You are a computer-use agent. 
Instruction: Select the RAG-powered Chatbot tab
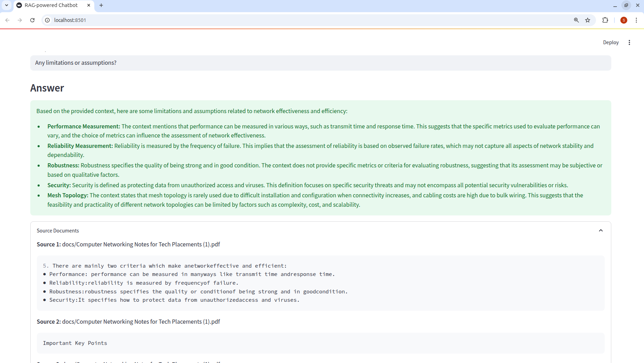point(51,5)
